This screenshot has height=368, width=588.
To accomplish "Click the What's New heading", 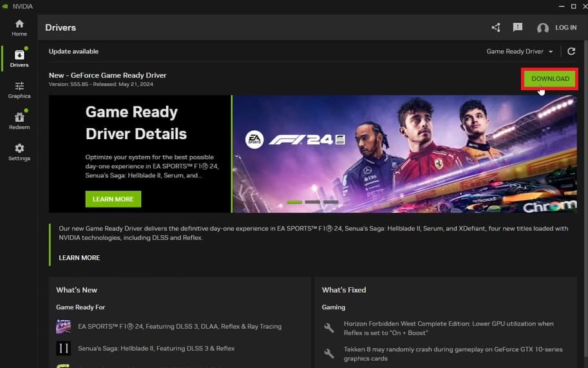I will point(77,290).
